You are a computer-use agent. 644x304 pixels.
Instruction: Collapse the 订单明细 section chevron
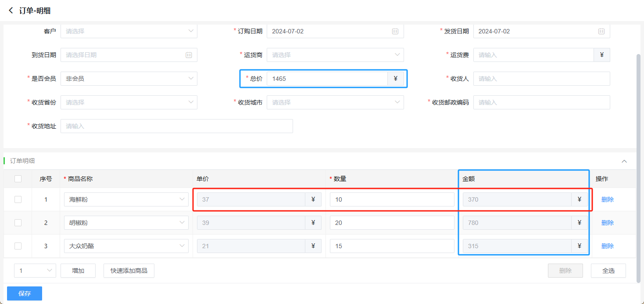point(624,161)
